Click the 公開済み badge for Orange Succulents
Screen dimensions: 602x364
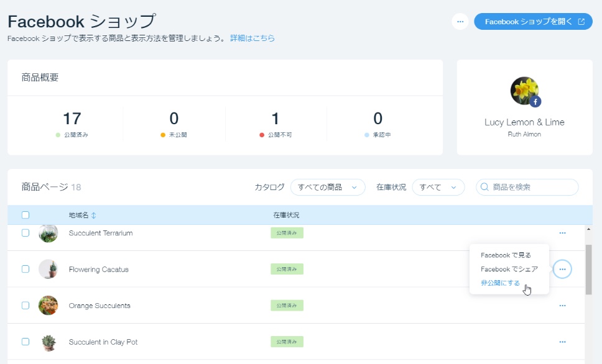pos(287,306)
